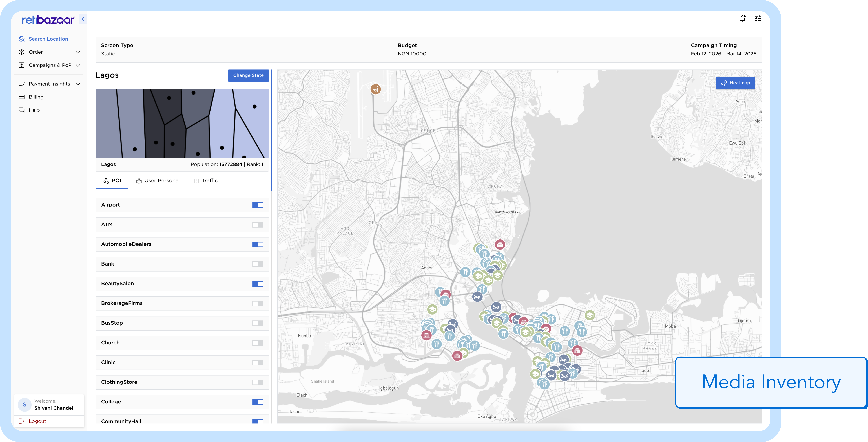
Task: Click the Logout arrow icon
Action: 22,421
